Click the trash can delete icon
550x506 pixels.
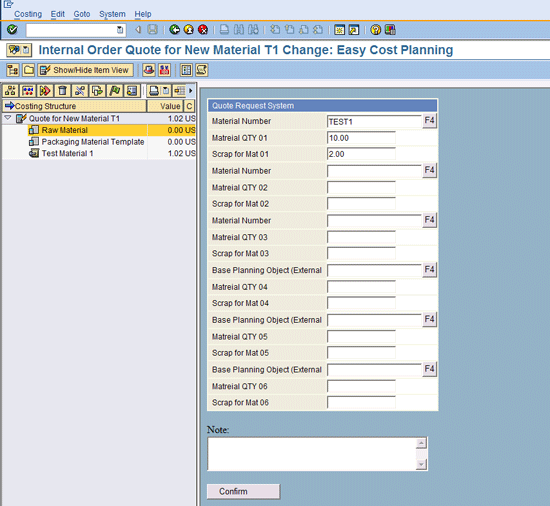[62, 91]
